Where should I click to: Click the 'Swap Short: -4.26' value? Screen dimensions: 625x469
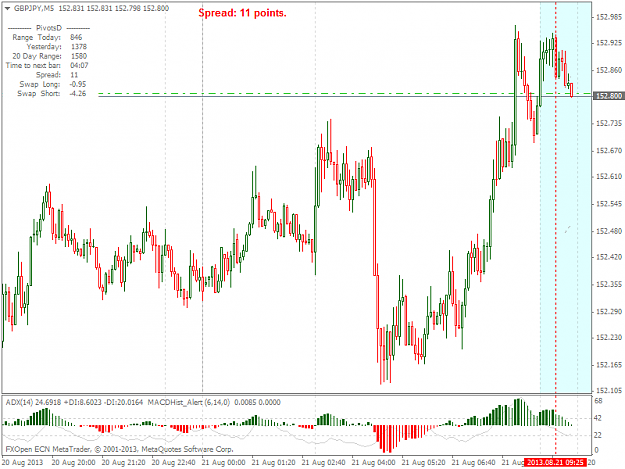[77, 94]
